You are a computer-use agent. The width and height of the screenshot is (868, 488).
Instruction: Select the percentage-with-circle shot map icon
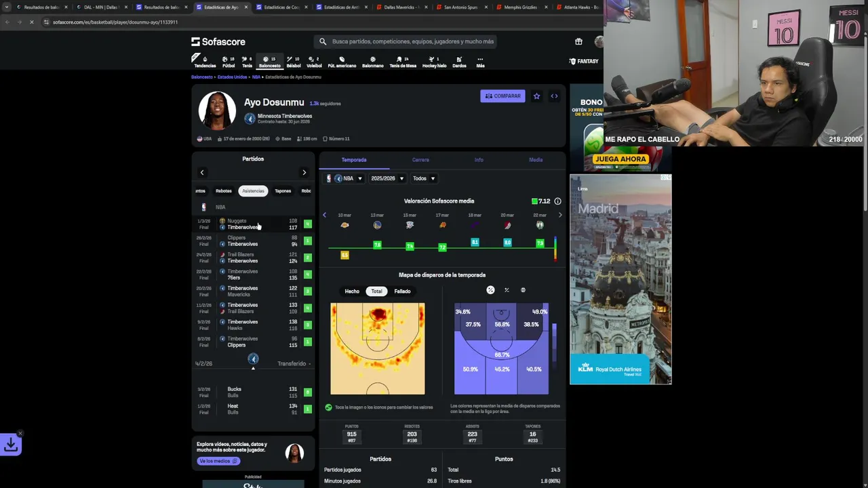coord(490,290)
